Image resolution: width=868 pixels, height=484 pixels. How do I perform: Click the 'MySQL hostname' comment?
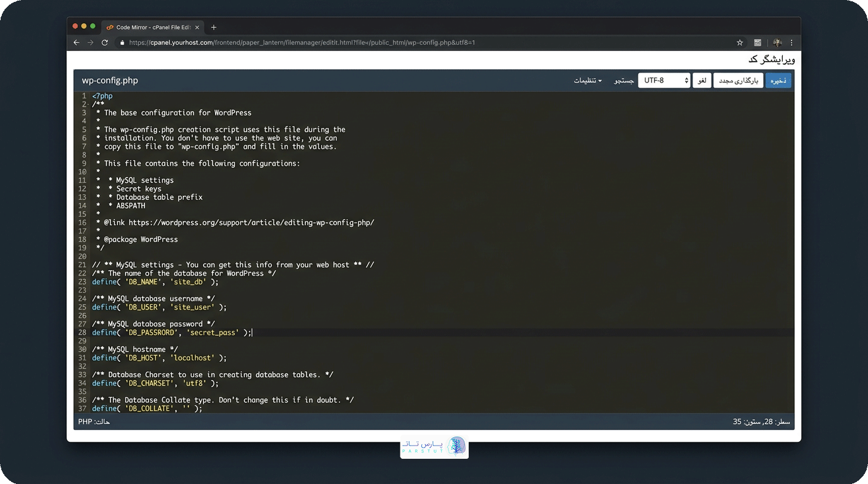coord(135,349)
